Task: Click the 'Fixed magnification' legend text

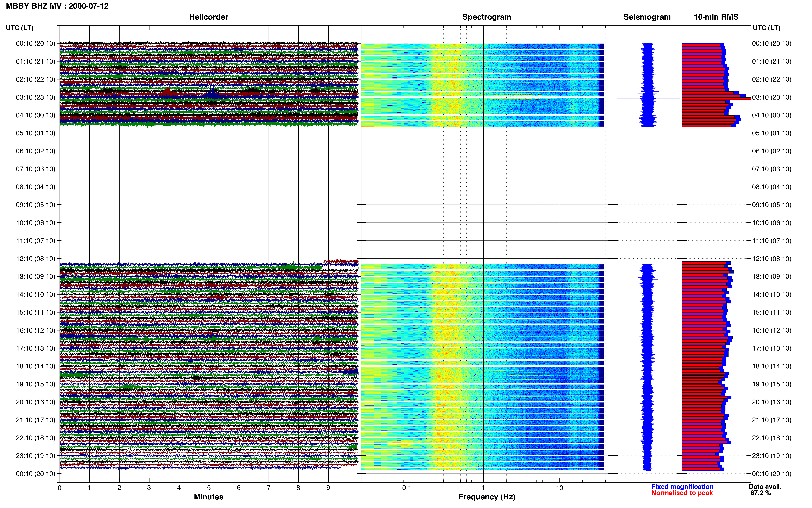Action: [682, 487]
